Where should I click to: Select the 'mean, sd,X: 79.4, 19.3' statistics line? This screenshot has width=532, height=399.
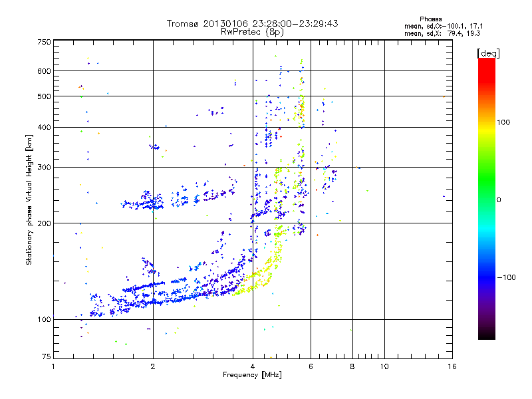point(442,33)
